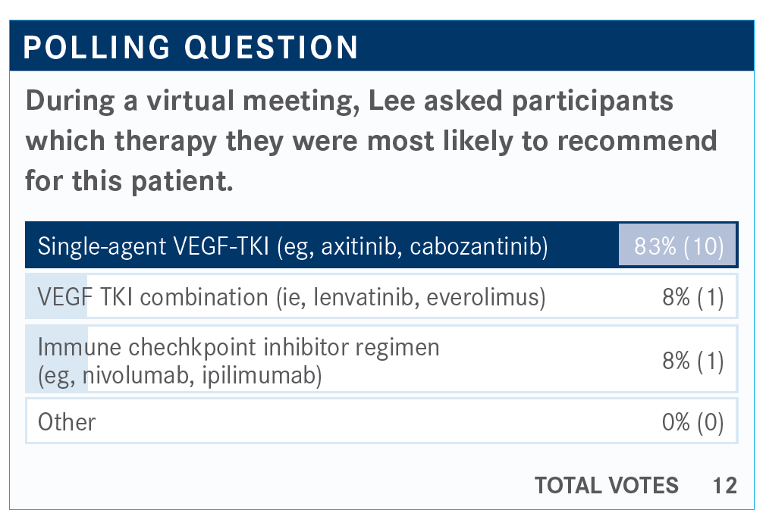Viewport: 766px width, 532px height.
Task: Click the 8% (1) immune checkpoint result
Action: tap(692, 361)
